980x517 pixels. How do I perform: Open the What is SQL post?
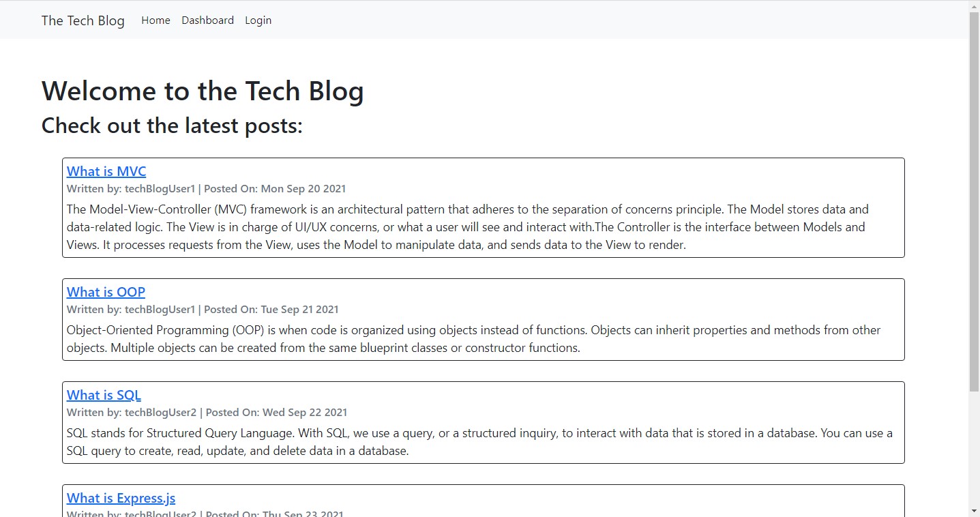pyautogui.click(x=103, y=394)
